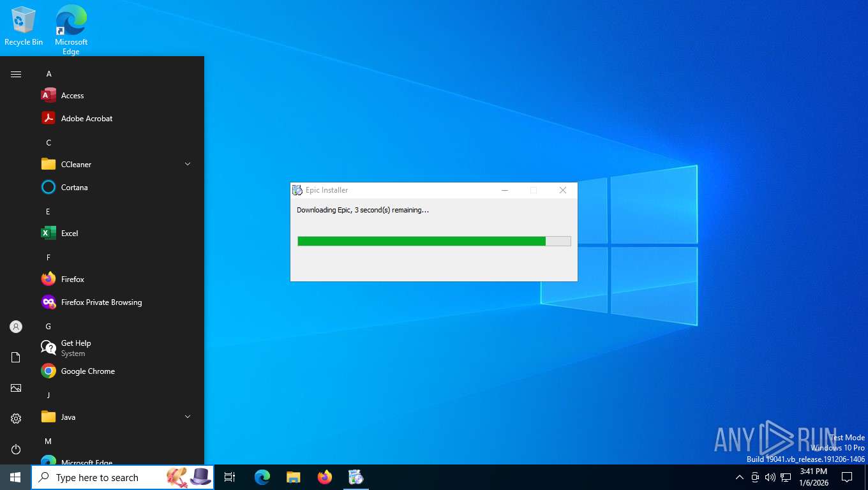The width and height of the screenshot is (868, 490).
Task: Select Epic Installer taskbar icon
Action: [x=356, y=477]
